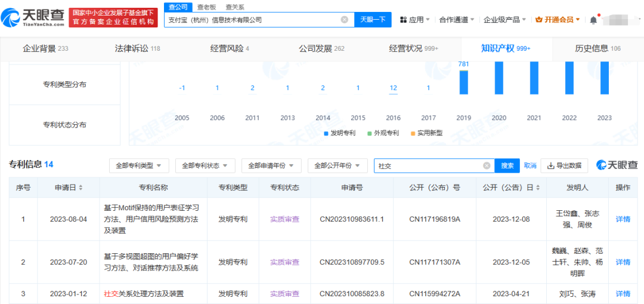
Task: Click inventors 刘巧、张涛
Action: [x=577, y=294]
